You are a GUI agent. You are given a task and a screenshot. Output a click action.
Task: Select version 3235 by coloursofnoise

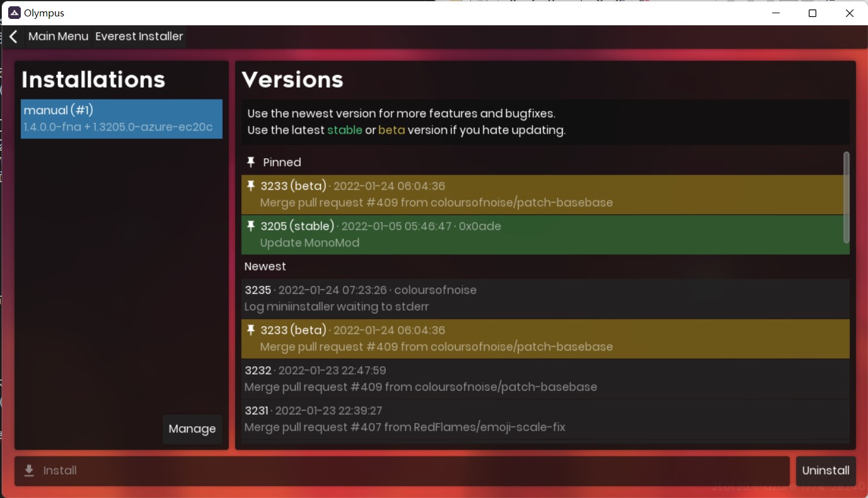(545, 298)
